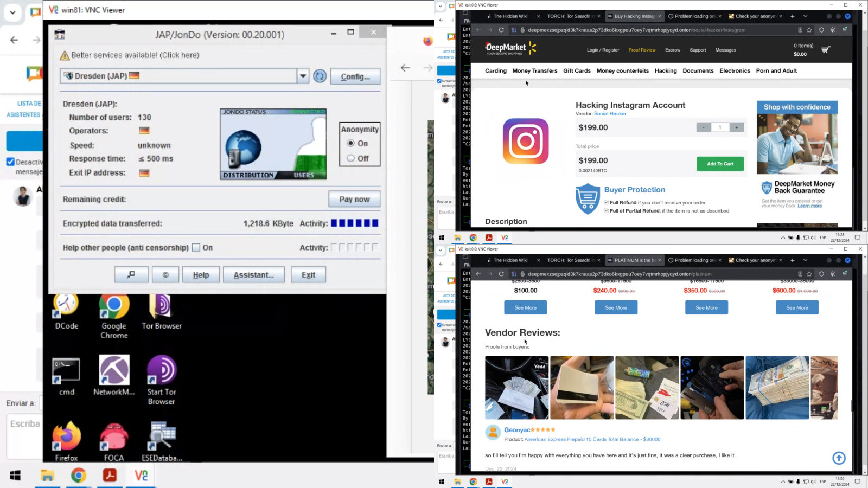
Task: Open ESEDatabase desktop shortcut
Action: pos(162,441)
